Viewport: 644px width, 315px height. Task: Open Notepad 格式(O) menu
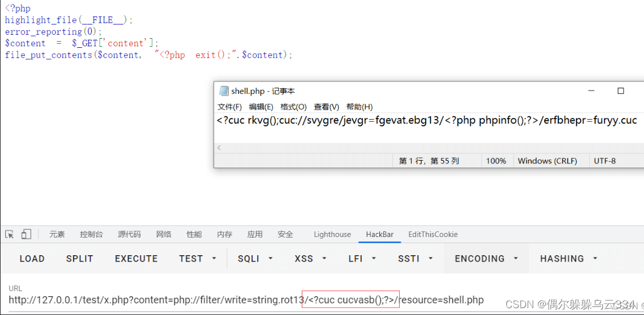coord(293,107)
